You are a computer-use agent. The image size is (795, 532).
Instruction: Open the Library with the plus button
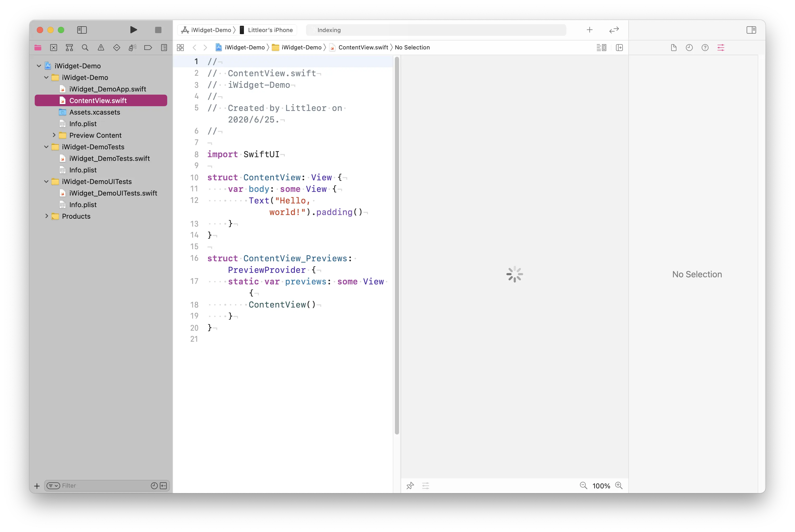590,30
